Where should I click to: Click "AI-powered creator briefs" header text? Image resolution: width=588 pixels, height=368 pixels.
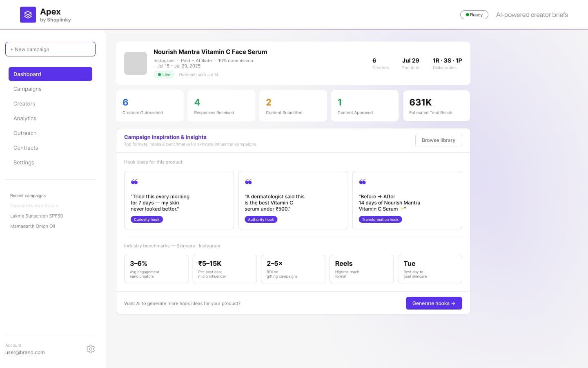click(532, 15)
